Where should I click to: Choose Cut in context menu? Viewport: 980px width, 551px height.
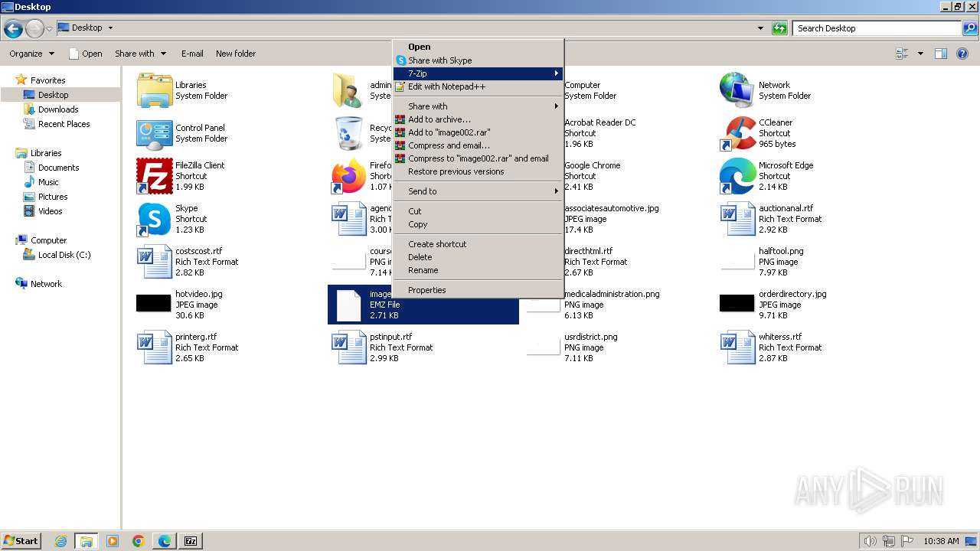pos(479,211)
